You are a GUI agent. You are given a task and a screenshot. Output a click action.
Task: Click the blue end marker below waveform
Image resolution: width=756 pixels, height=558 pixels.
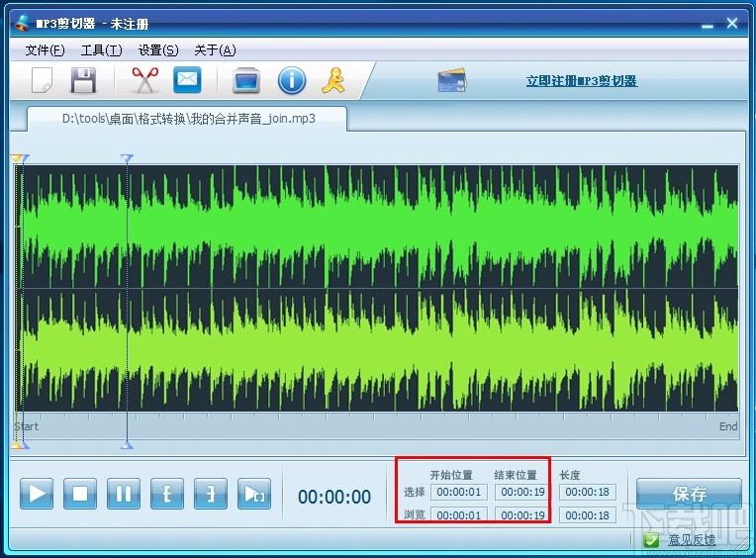tap(127, 445)
